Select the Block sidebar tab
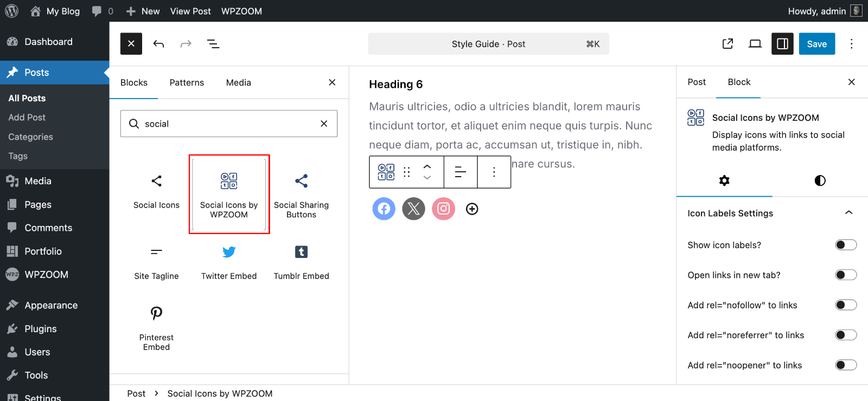The height and width of the screenshot is (401, 868). [739, 82]
